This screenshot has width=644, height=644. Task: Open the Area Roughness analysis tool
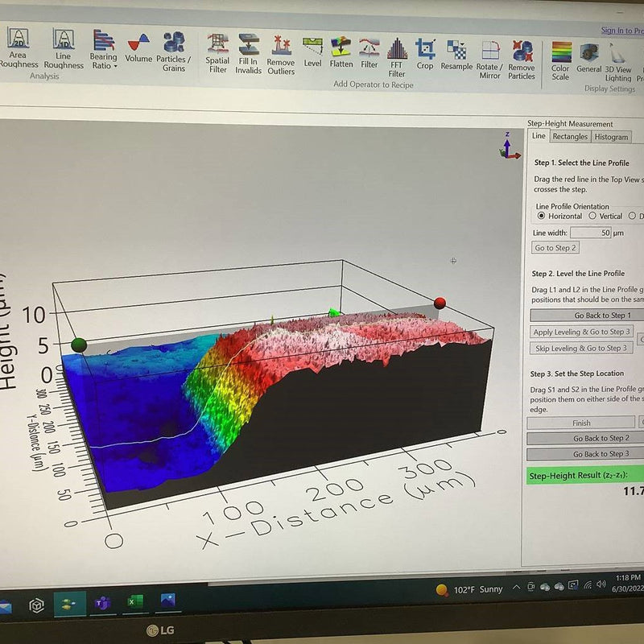pyautogui.click(x=17, y=48)
